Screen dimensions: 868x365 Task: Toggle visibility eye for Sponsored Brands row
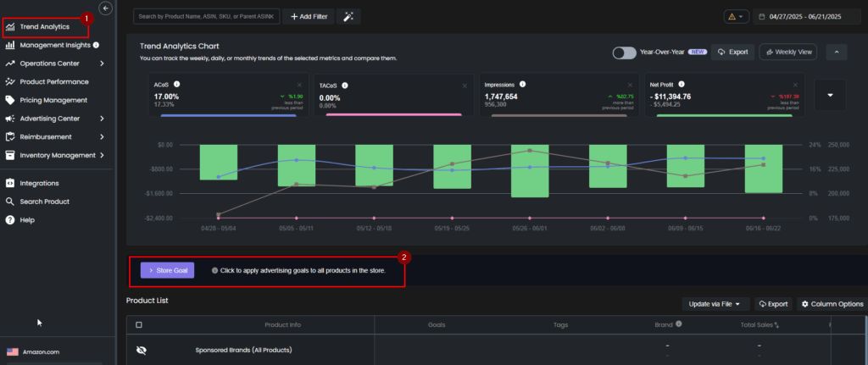(x=142, y=350)
